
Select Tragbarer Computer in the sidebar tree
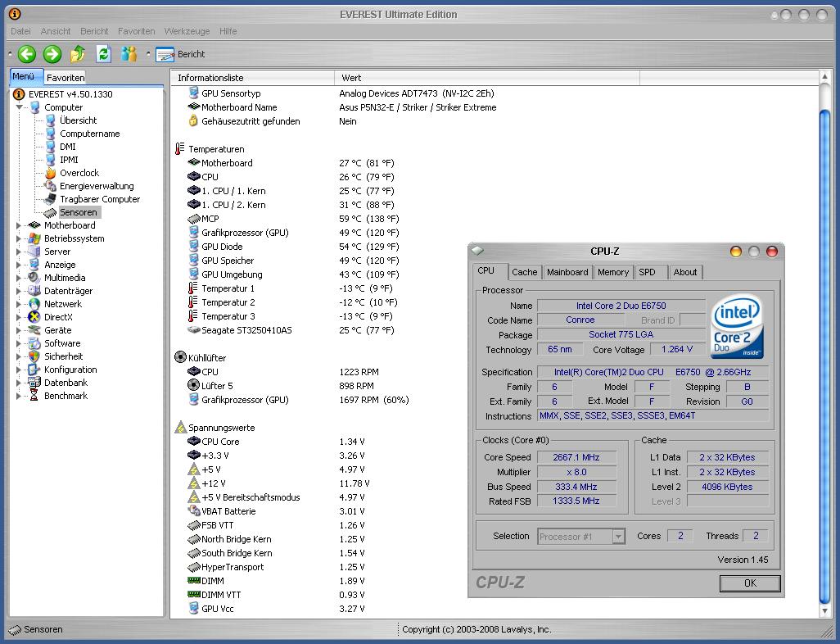click(x=99, y=199)
